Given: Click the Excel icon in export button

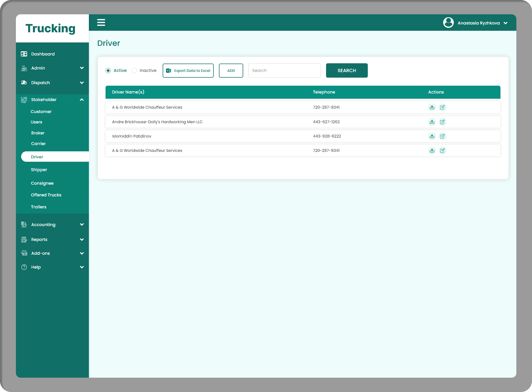Looking at the screenshot, I should tap(169, 71).
